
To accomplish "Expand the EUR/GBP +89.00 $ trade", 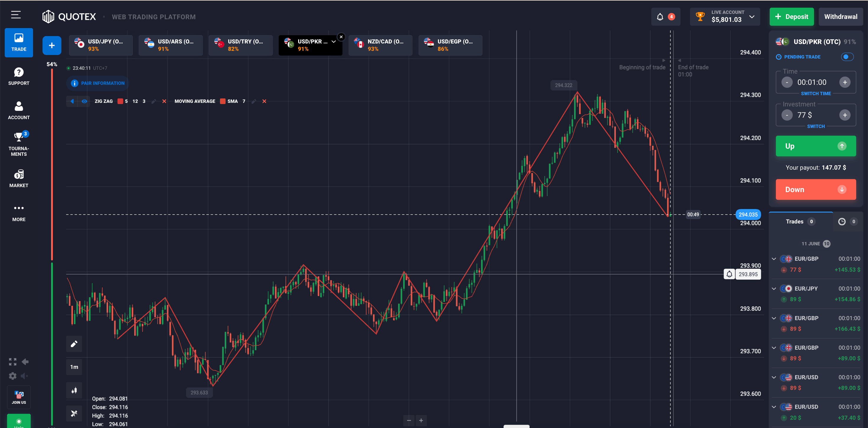I will click(x=774, y=348).
